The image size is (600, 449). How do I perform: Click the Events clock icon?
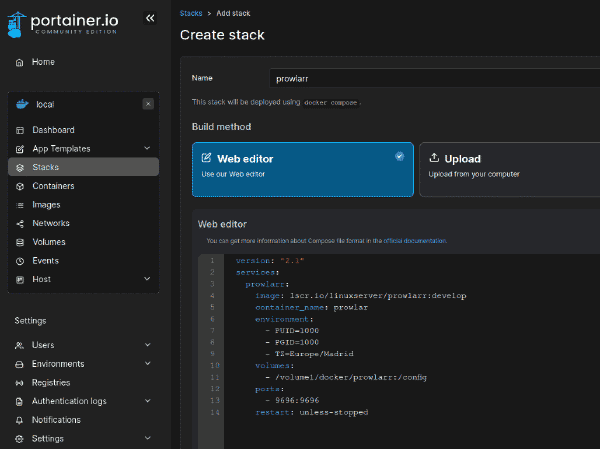(20, 261)
